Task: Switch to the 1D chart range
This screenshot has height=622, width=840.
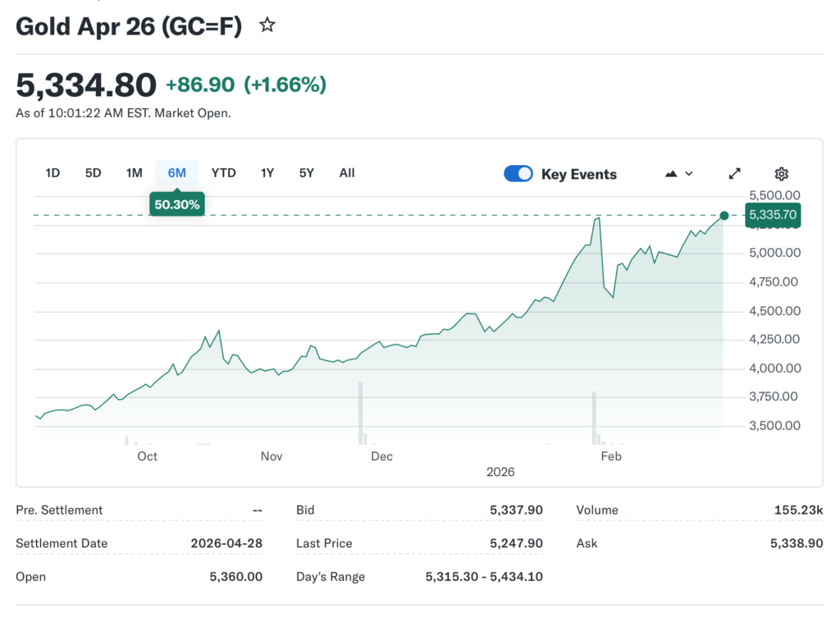Action: click(x=52, y=173)
